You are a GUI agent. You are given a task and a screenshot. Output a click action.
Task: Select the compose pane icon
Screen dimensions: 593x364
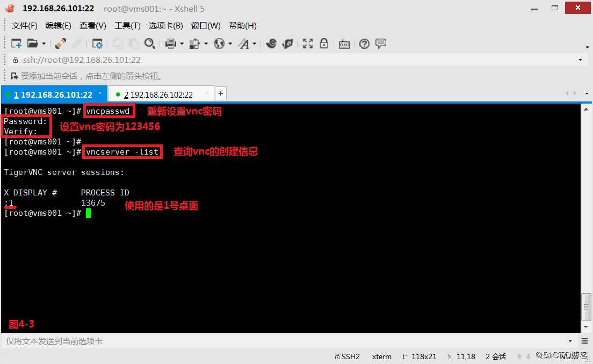380,43
